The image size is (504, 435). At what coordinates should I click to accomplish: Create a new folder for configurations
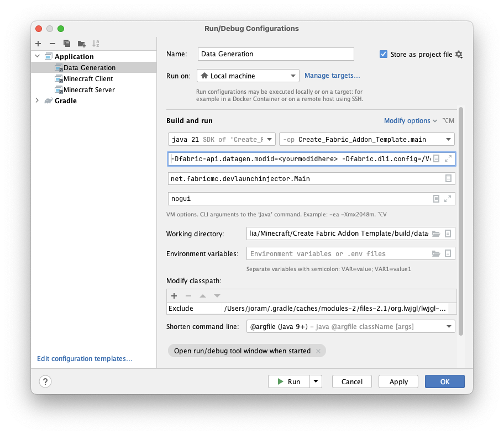click(x=81, y=44)
